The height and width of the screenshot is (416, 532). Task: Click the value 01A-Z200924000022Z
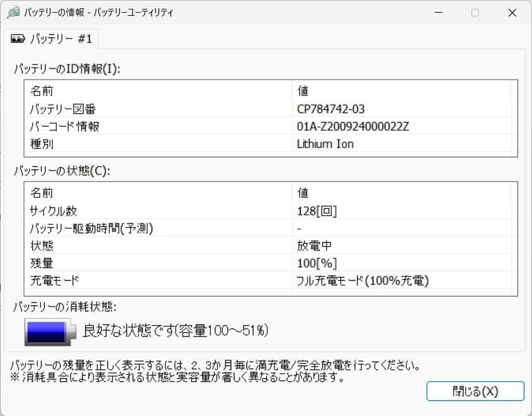[349, 126]
